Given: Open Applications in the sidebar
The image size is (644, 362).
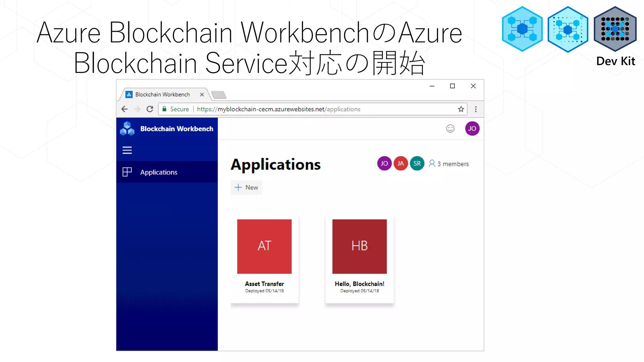Looking at the screenshot, I should pos(167,172).
